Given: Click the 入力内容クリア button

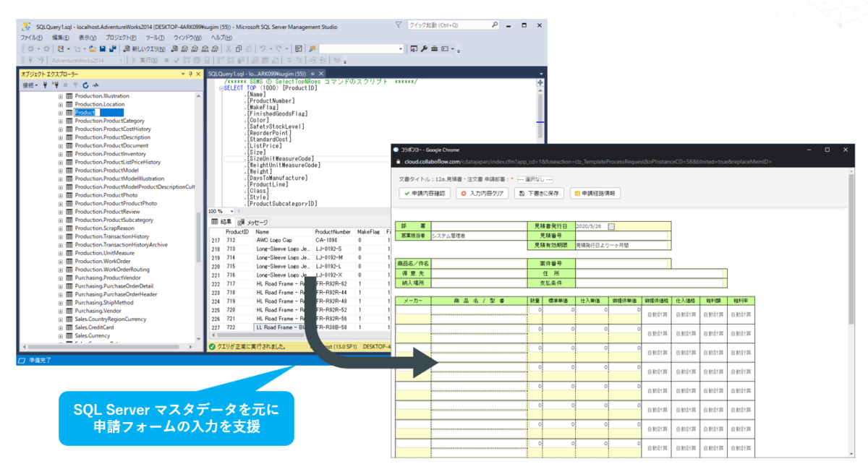Looking at the screenshot, I should tap(482, 193).
